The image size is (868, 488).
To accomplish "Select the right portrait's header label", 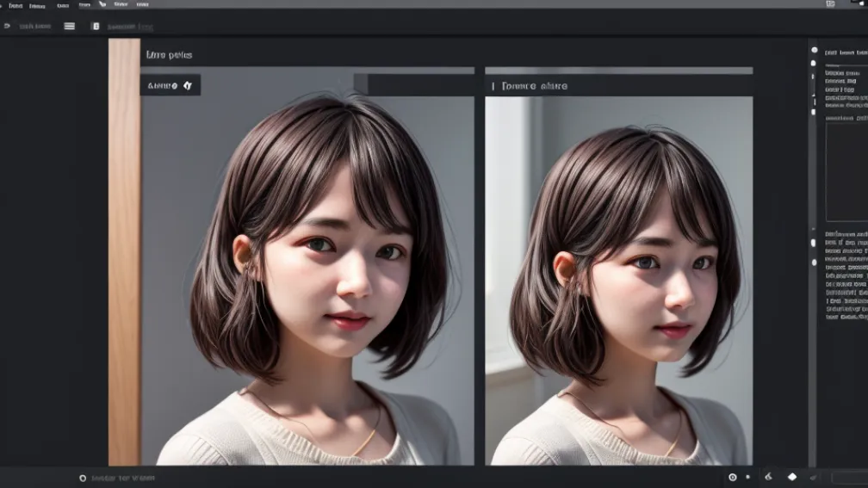I will point(530,86).
